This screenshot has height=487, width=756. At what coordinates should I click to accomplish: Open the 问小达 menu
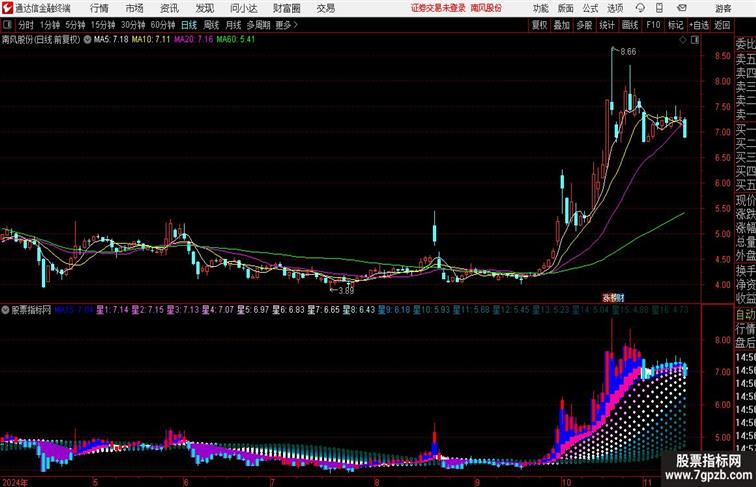coord(243,8)
